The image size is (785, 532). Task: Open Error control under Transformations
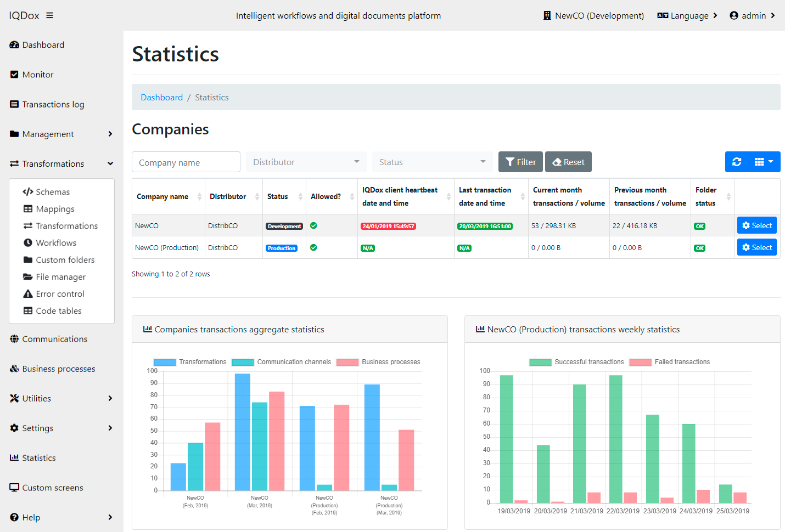(60, 294)
